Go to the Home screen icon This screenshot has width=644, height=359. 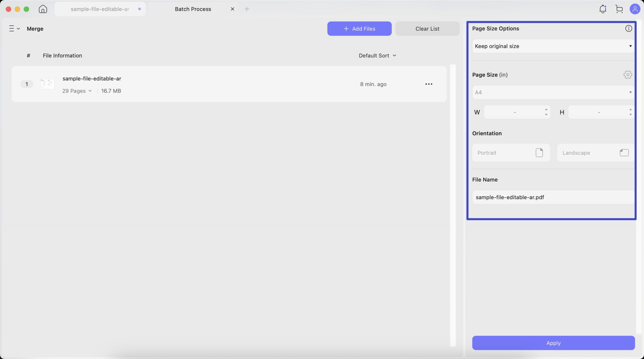43,9
